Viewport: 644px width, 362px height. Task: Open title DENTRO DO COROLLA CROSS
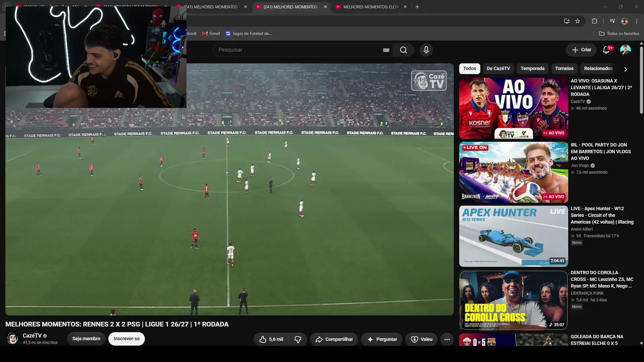coord(602,279)
